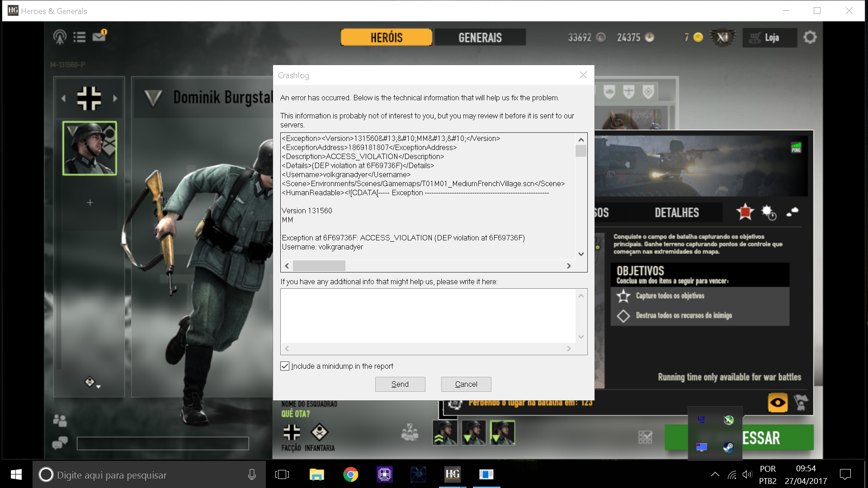The width and height of the screenshot is (868, 488).
Task: Click the chat input field
Action: click(163, 443)
